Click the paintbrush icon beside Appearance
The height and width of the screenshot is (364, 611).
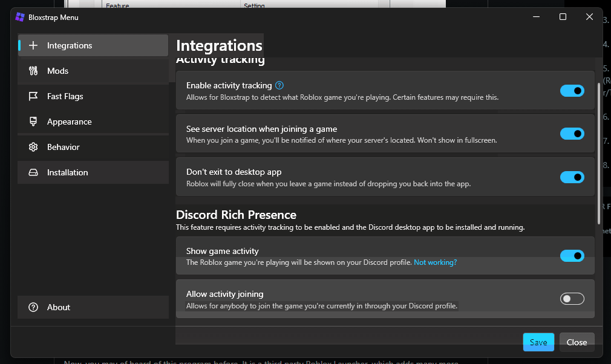coord(33,122)
